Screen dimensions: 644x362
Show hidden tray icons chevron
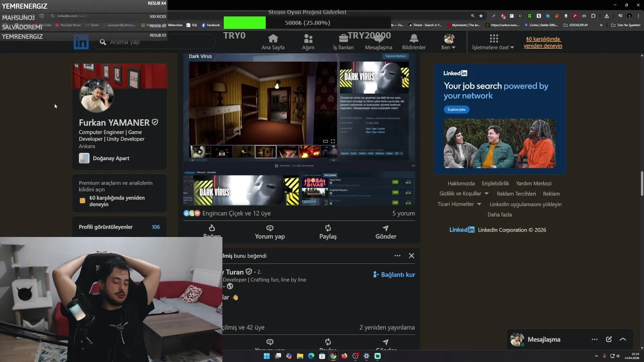point(597,356)
